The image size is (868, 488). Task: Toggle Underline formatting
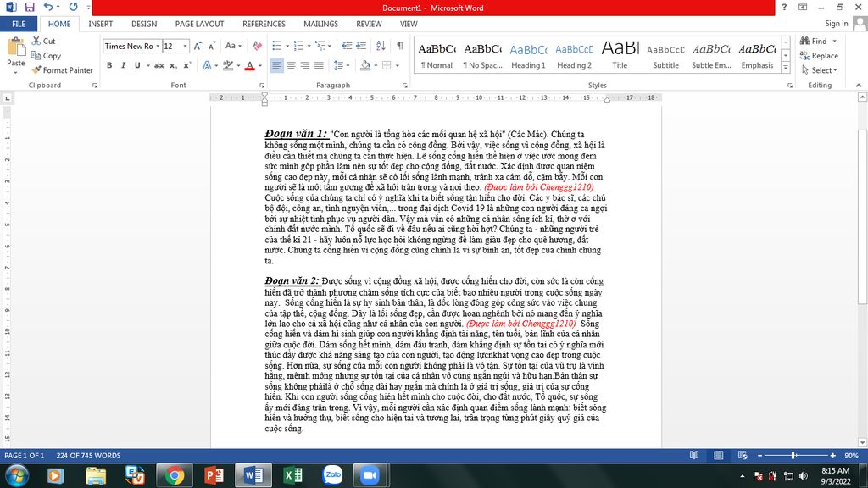[x=137, y=65]
